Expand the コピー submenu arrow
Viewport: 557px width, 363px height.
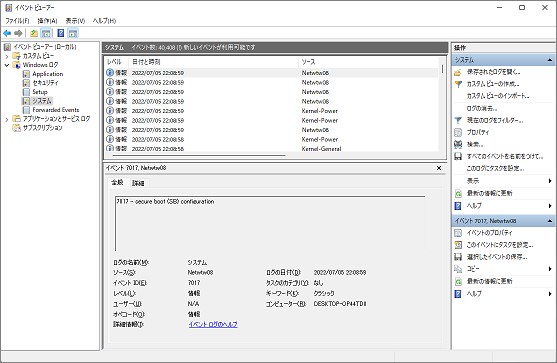(550, 269)
